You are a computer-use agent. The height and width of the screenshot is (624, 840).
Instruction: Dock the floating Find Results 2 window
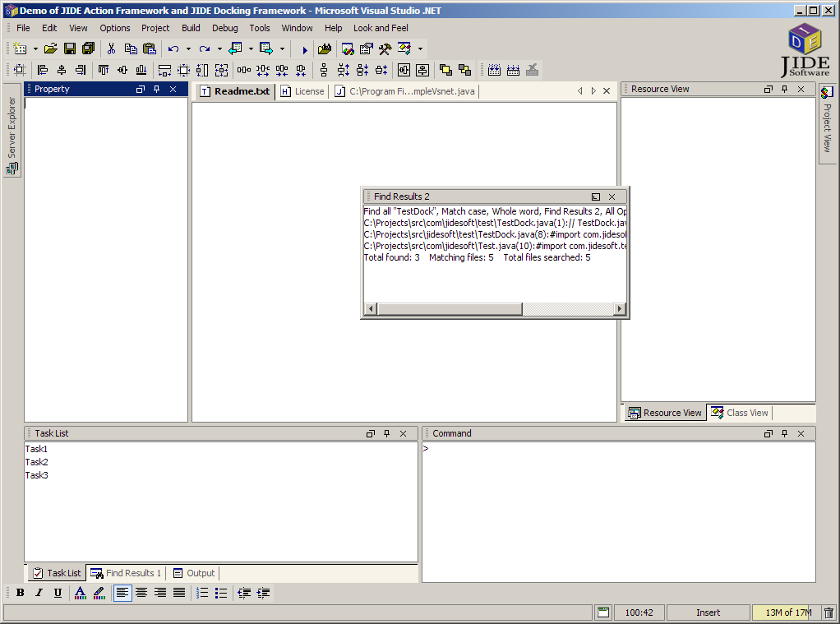[596, 196]
